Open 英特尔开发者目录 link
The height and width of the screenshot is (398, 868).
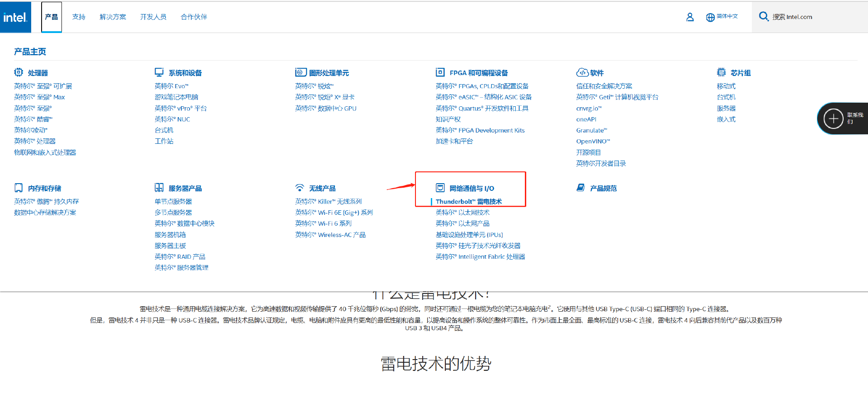[x=601, y=163]
